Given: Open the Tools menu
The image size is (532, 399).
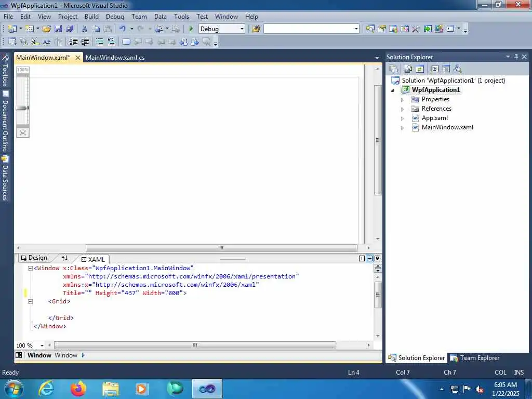Looking at the screenshot, I should pyautogui.click(x=181, y=16).
